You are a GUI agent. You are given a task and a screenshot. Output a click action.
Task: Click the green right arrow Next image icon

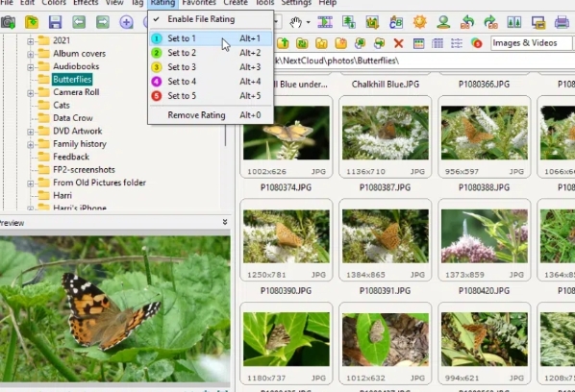click(x=103, y=22)
